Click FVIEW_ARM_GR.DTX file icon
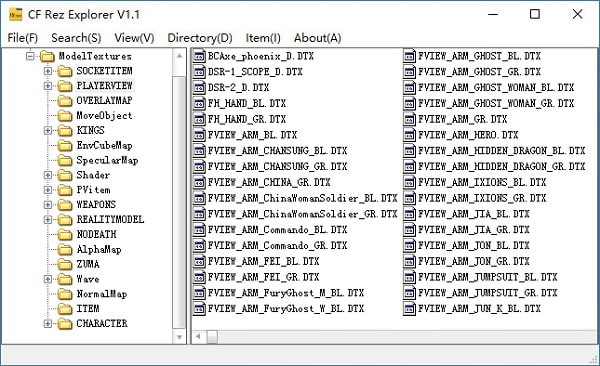Viewport: 600px width, 366px height. [x=409, y=119]
